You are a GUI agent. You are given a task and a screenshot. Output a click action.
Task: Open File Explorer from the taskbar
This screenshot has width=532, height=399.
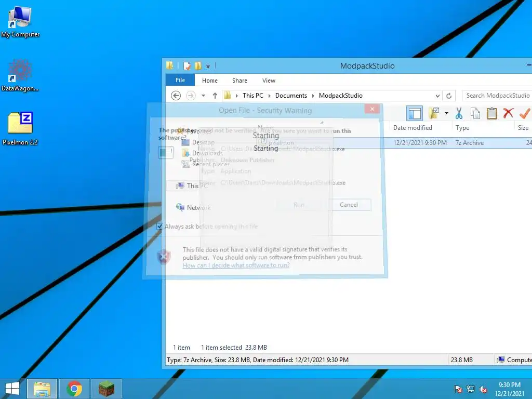(x=42, y=389)
